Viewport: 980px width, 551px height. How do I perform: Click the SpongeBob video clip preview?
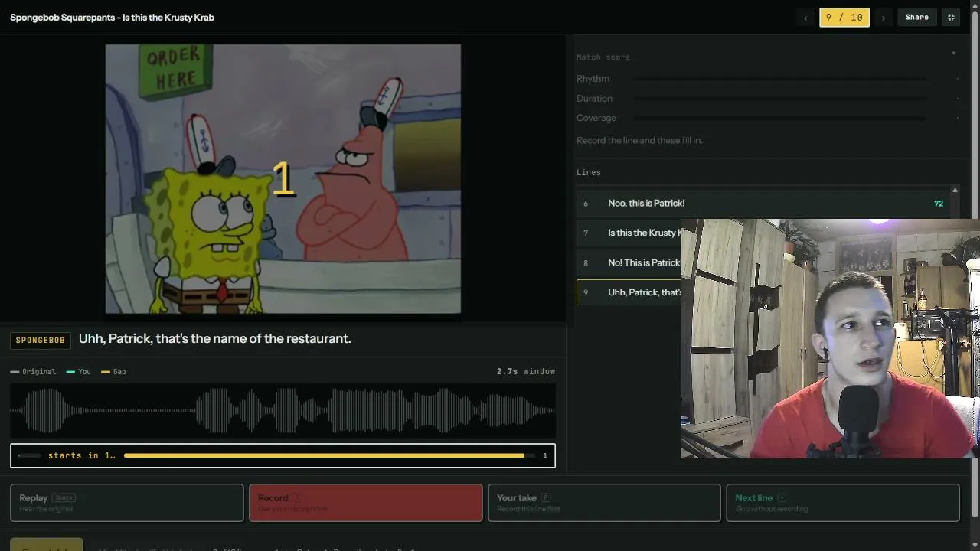tap(283, 178)
